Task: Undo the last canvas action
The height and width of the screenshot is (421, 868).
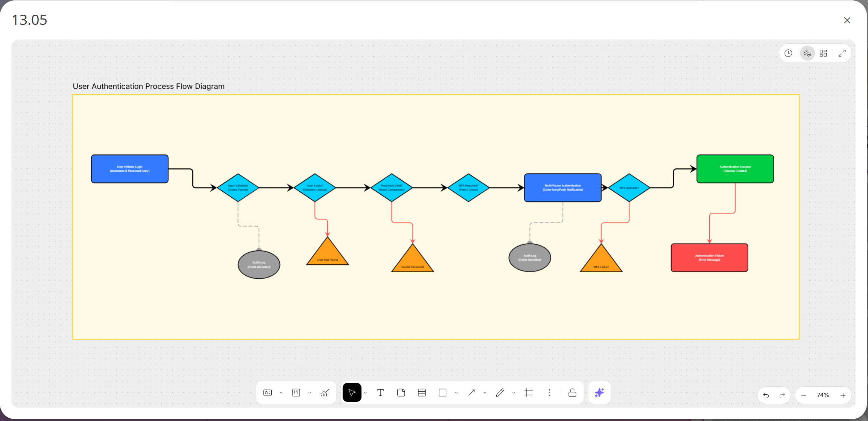Action: pyautogui.click(x=766, y=395)
